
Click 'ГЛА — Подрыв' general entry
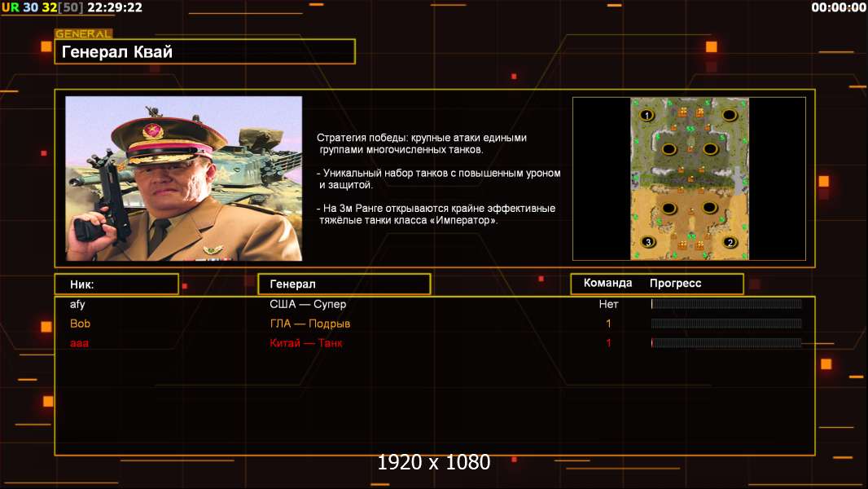(x=310, y=324)
